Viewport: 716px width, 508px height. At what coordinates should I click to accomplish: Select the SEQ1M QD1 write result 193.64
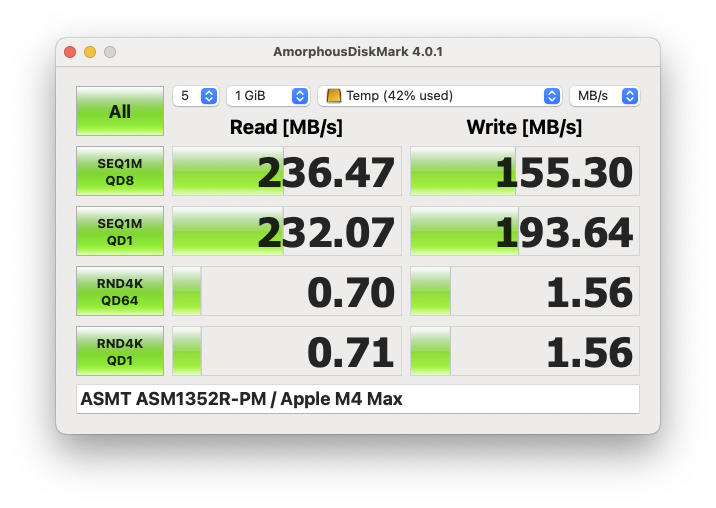[525, 232]
